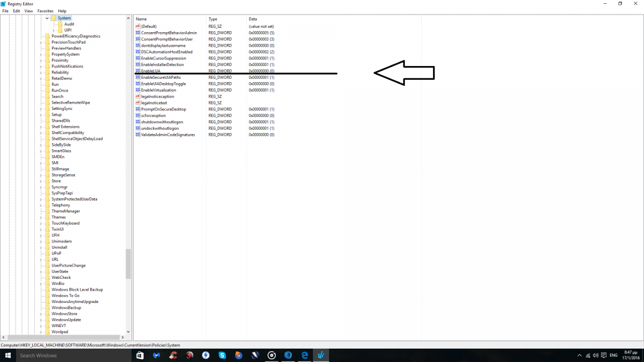Screen dimensions: 644x362
Task: Click the System key folder icon
Action: (54, 18)
